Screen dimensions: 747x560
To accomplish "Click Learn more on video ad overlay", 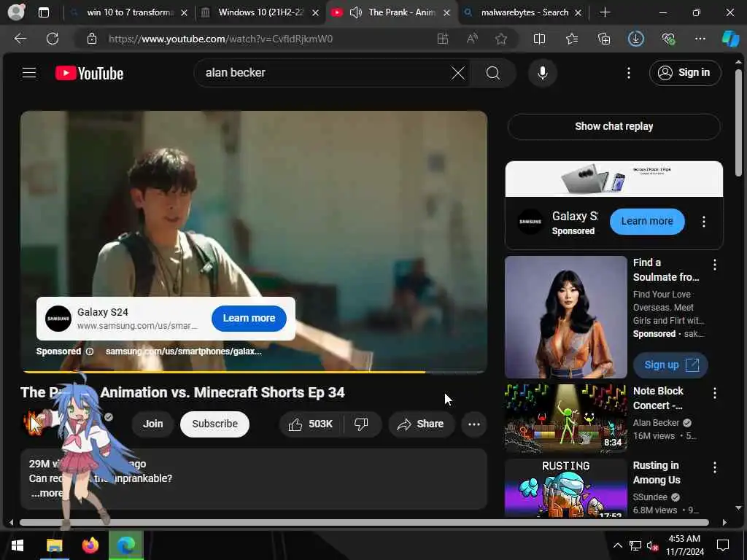I will coord(249,318).
